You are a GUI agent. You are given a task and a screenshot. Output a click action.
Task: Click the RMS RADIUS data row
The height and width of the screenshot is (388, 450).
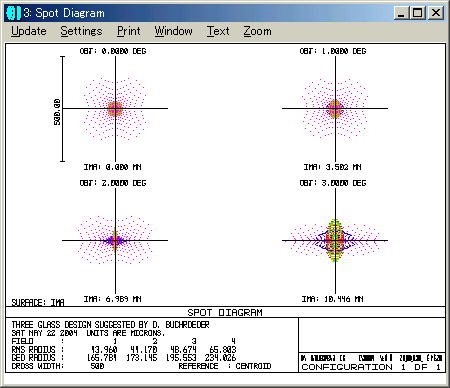(x=124, y=349)
